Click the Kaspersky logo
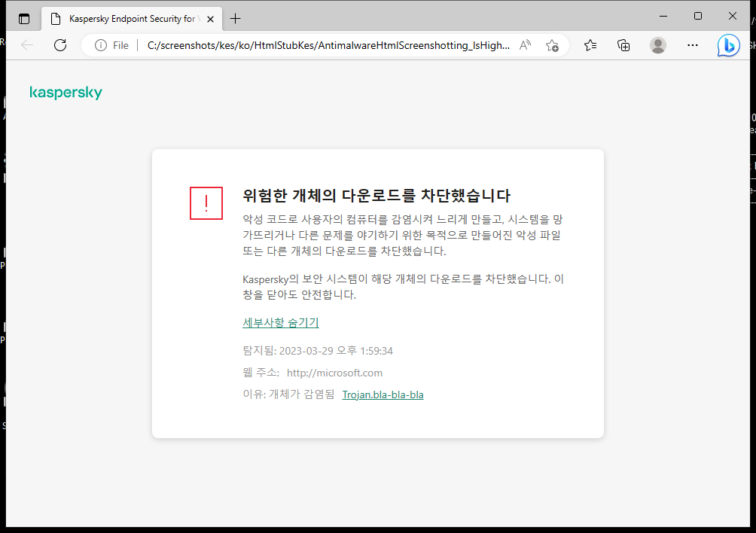The image size is (756, 533). [66, 92]
